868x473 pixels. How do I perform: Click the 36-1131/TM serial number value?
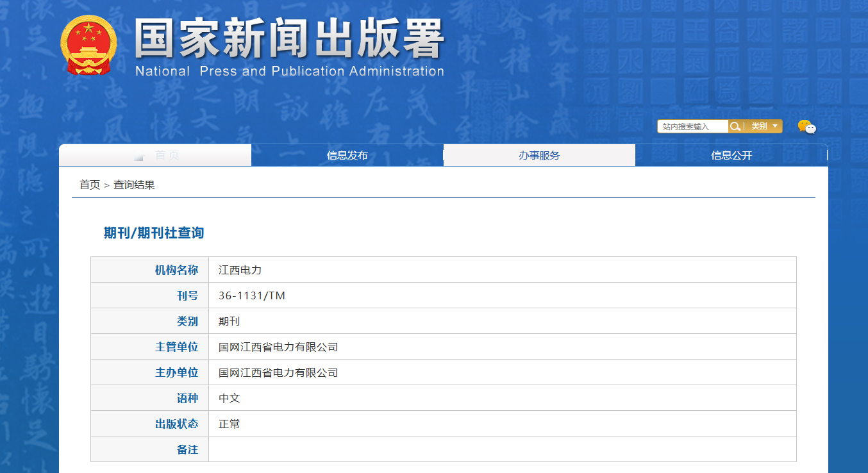tap(252, 295)
